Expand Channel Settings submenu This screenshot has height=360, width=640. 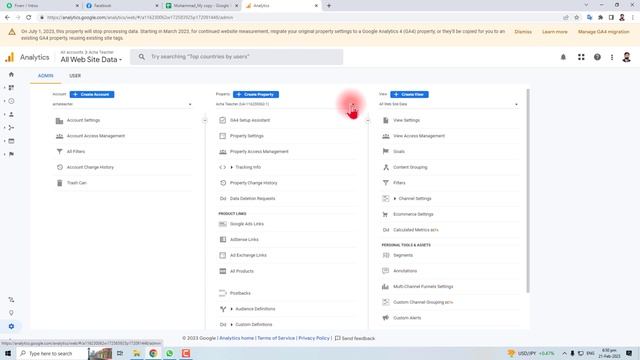pos(395,199)
